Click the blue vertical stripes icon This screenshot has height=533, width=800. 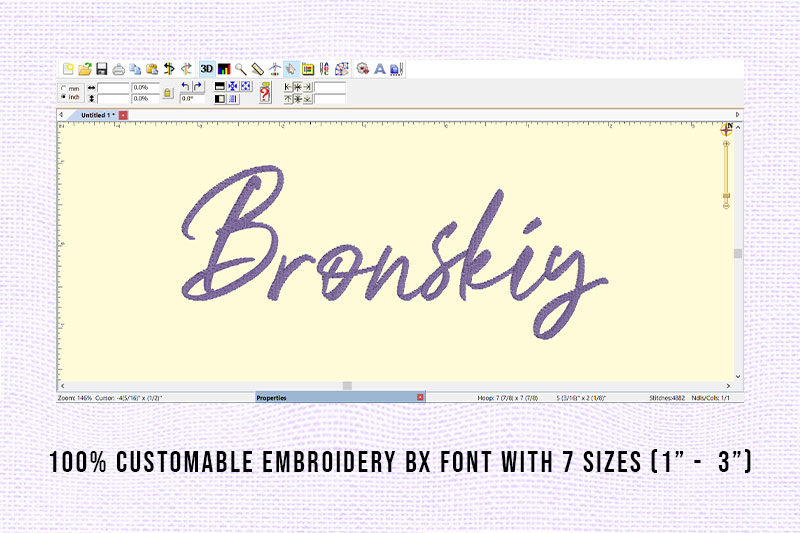click(233, 98)
